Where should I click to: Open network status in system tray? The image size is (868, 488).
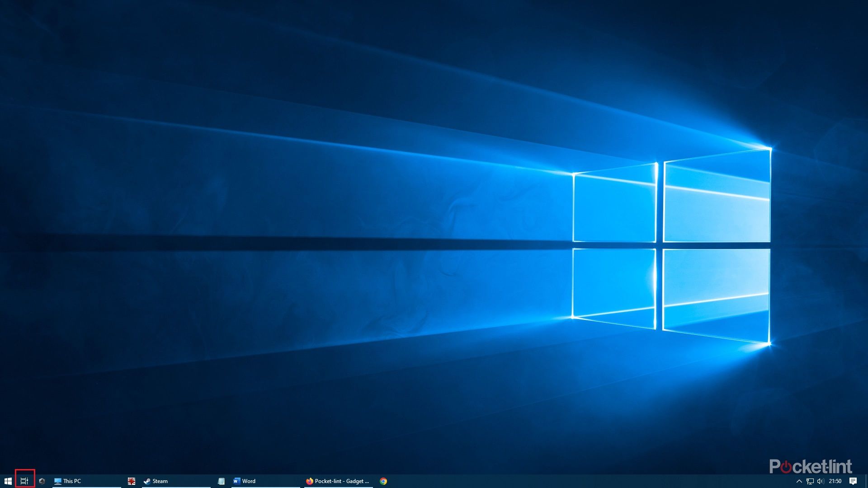click(810, 481)
